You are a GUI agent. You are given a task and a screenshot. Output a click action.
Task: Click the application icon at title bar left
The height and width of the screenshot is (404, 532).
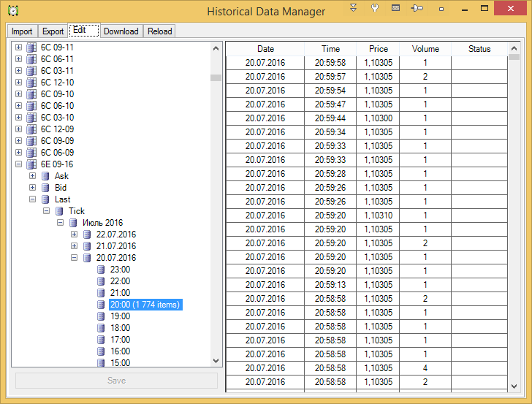coord(12,11)
